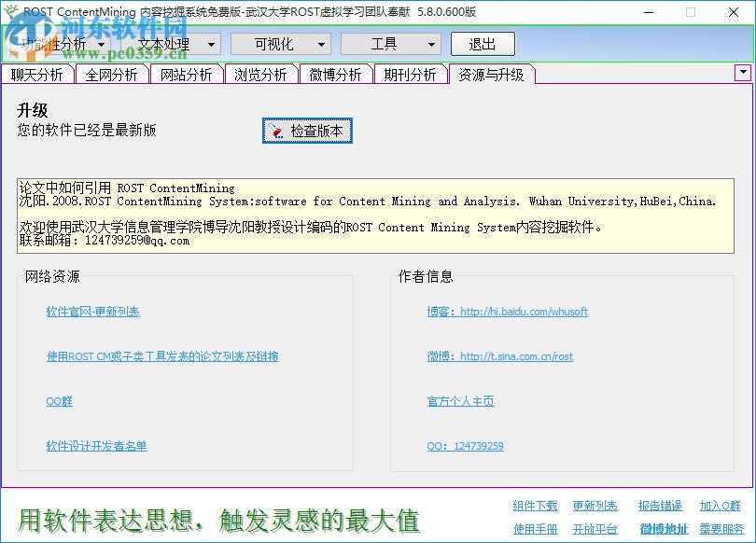Viewport: 756px width, 543px height.
Task: Open the tab overflow dropdown at top right
Action: 743,72
